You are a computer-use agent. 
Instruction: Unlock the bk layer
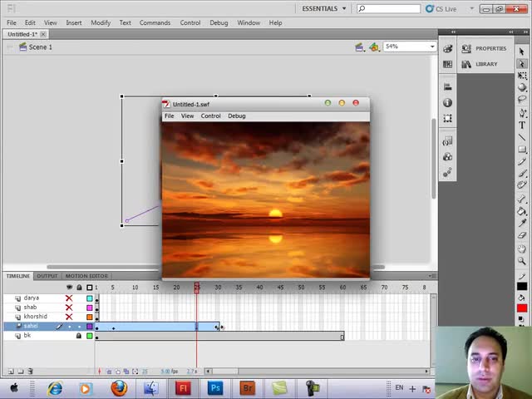(x=79, y=336)
